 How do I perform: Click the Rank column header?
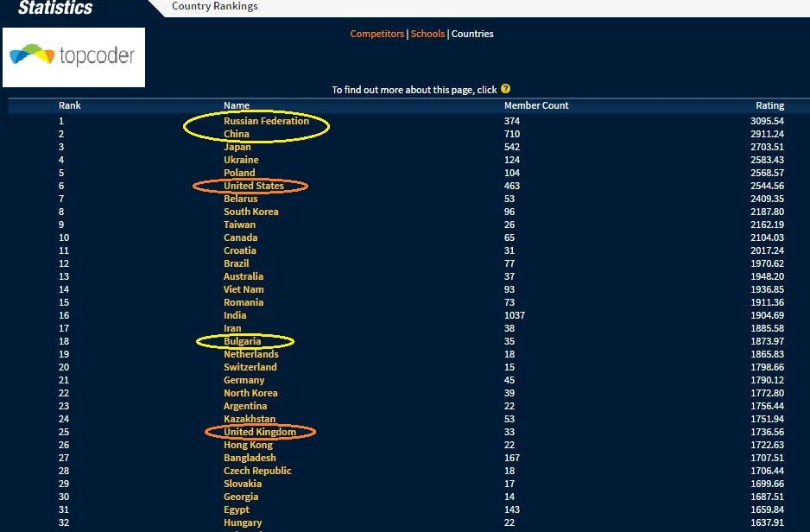[x=70, y=105]
